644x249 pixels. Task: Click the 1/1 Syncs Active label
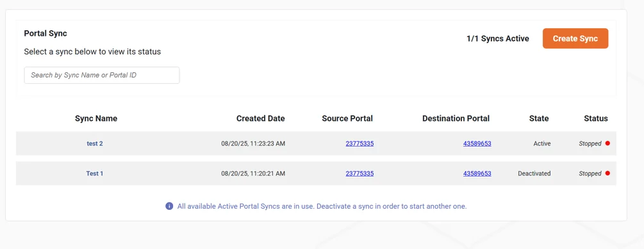pos(498,38)
